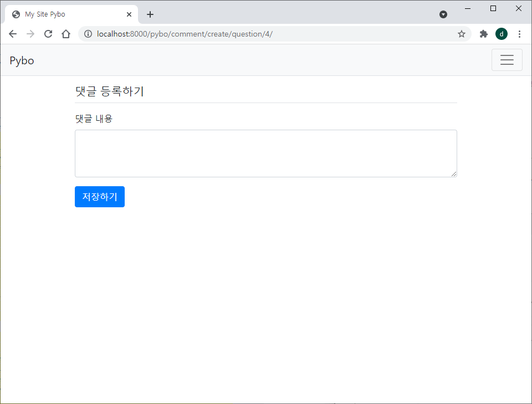Open Chrome's three-dot menu
The image size is (532, 404).
(x=519, y=34)
